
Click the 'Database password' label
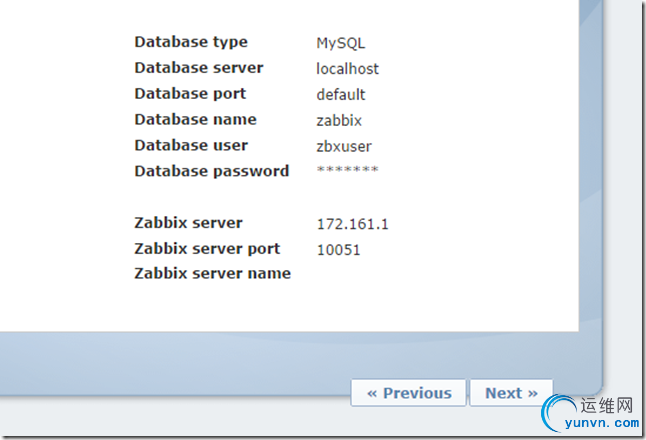212,171
